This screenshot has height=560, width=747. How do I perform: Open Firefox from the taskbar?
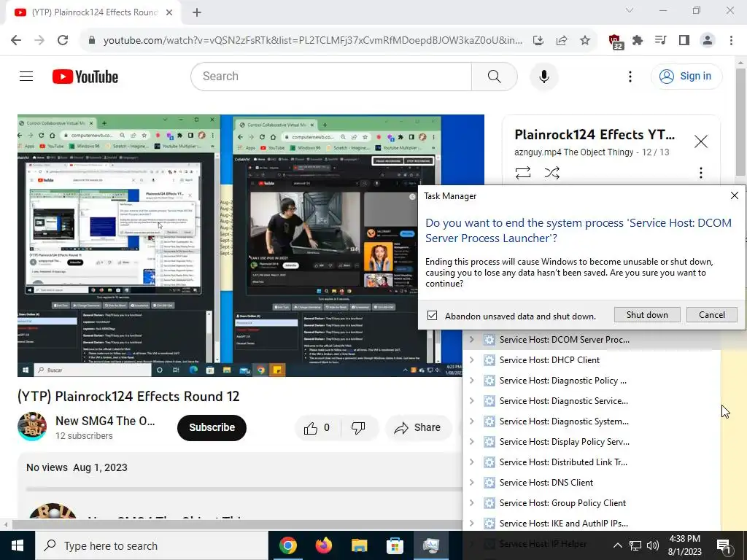[323, 545]
